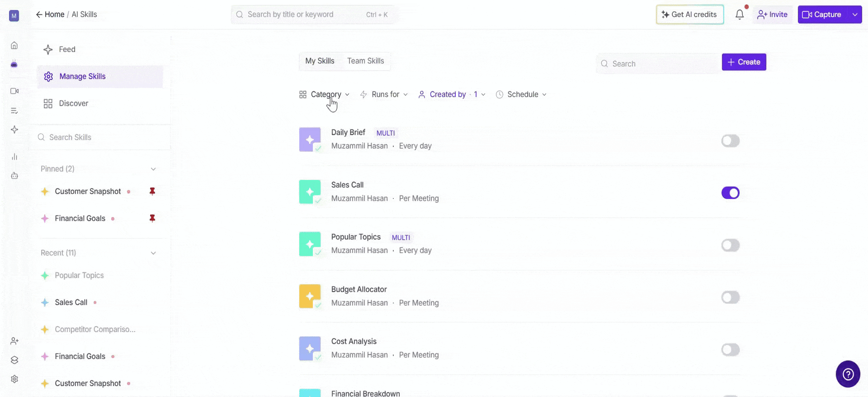
Task: Unpin Customer Snapshot using its pin icon
Action: (x=152, y=191)
